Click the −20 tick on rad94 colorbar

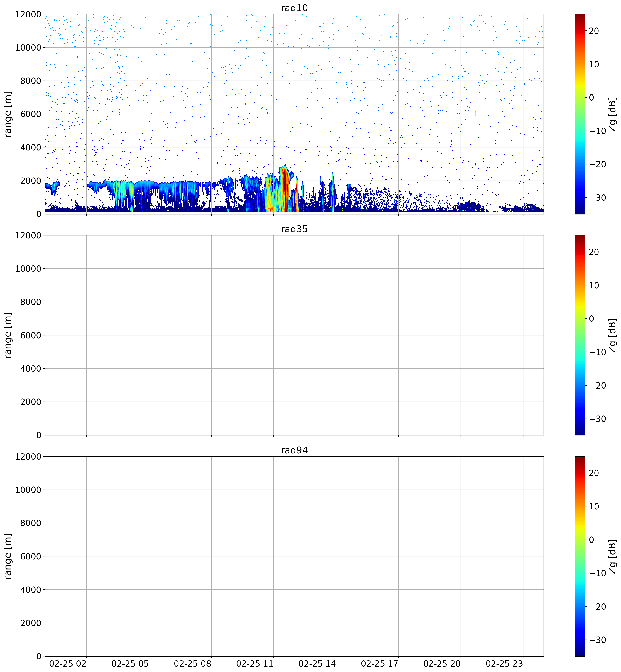[598, 606]
